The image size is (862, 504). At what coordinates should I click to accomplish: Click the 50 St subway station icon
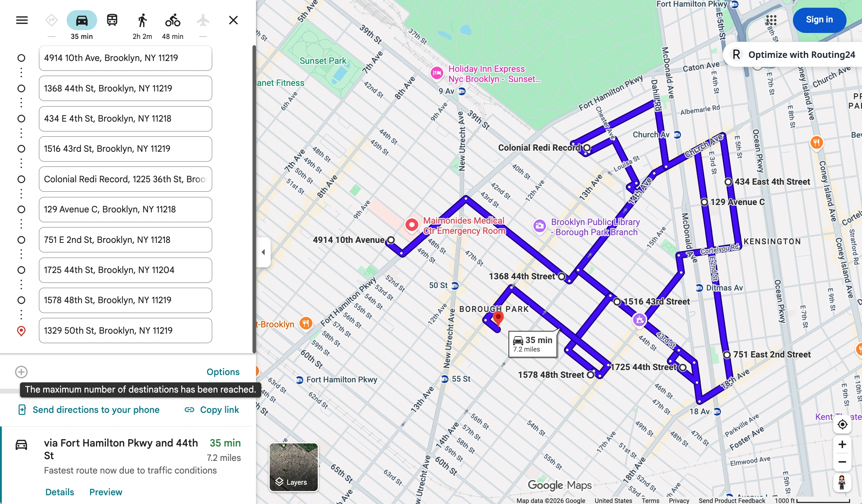[x=455, y=286]
